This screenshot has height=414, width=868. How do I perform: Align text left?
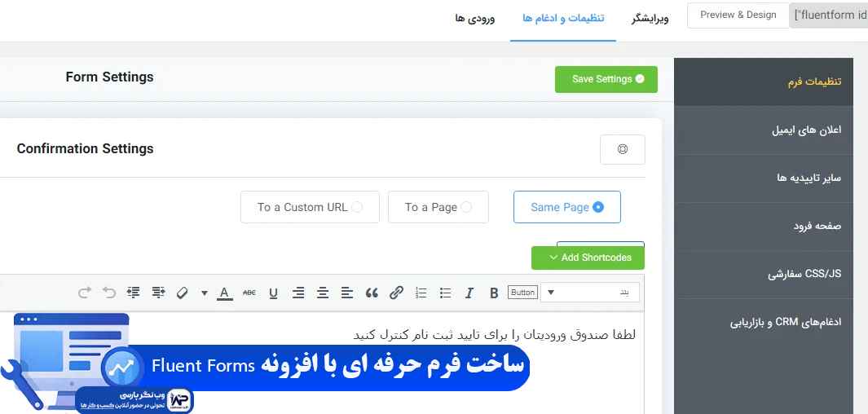pyautogui.click(x=347, y=293)
